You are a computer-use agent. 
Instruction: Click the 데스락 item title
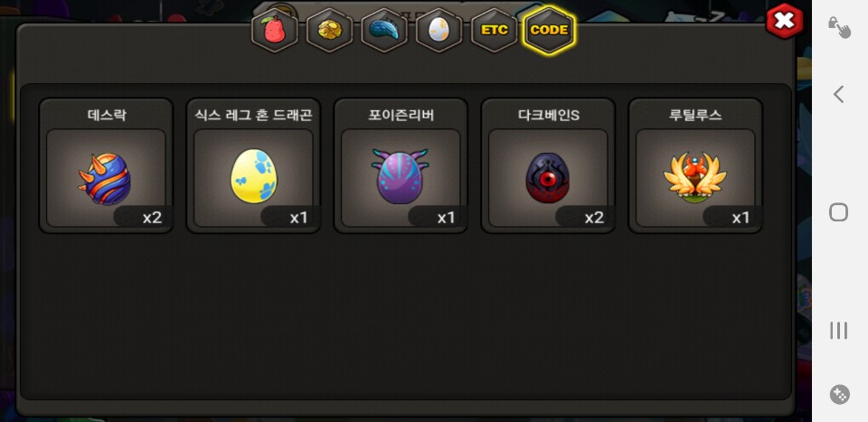point(107,115)
